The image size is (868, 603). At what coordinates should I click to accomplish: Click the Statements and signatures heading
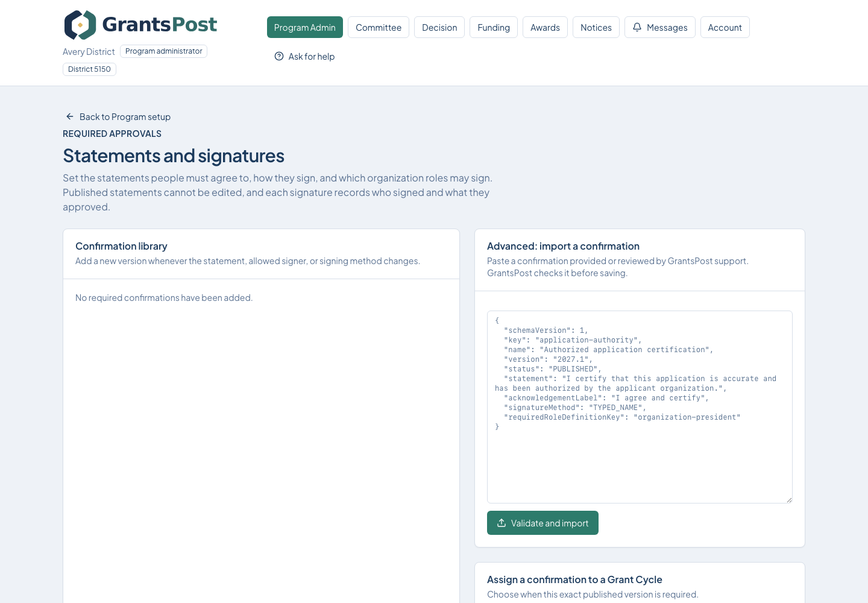point(174,156)
